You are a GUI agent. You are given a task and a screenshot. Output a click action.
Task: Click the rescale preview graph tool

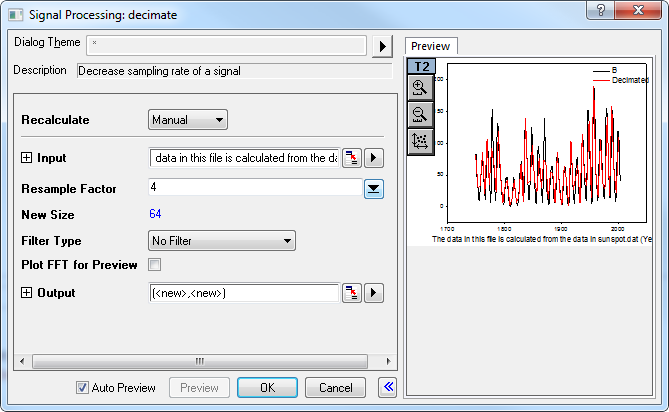point(420,141)
